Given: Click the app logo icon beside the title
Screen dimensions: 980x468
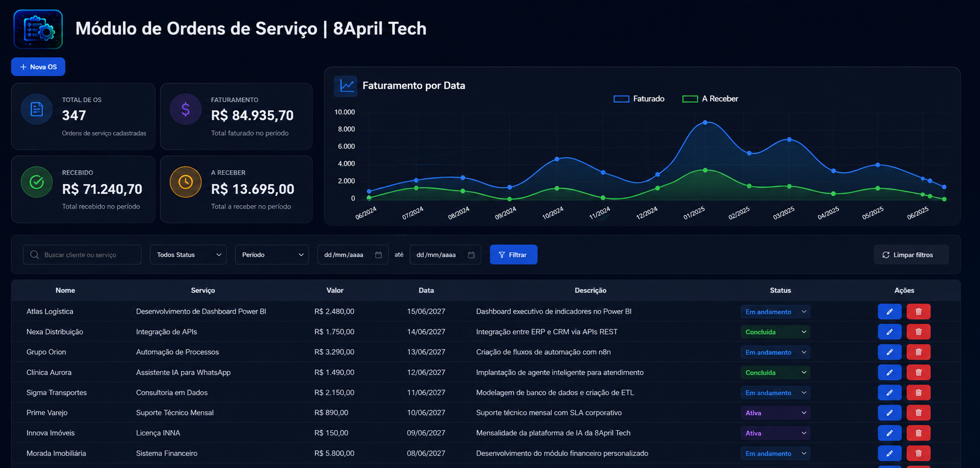Looking at the screenshot, I should click(38, 29).
